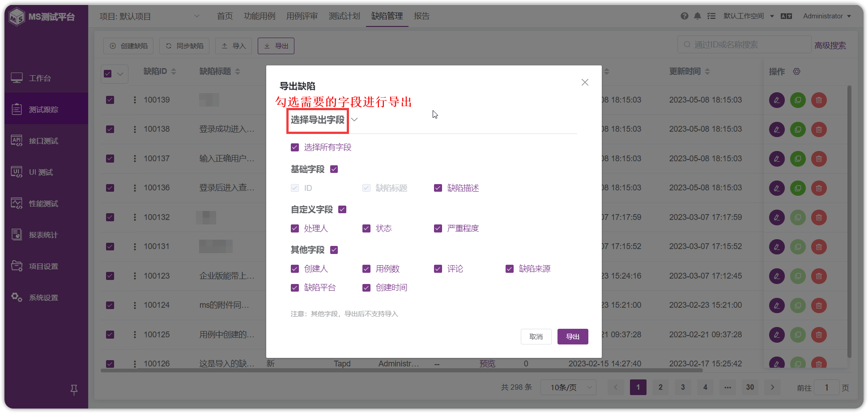This screenshot has width=868, height=413.
Task: Close the 导出缺陷 dialog
Action: [x=585, y=82]
